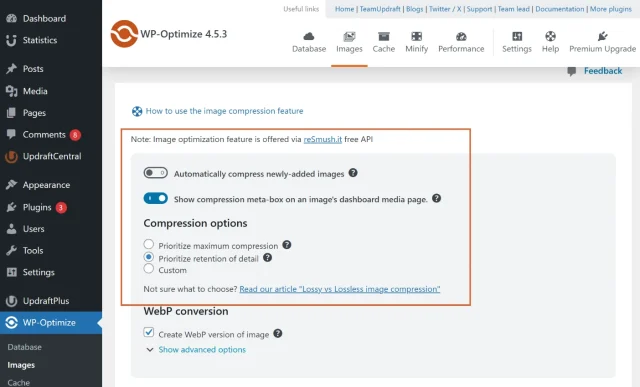
Task: Open the Dashboard sidebar icon
Action: (11, 18)
